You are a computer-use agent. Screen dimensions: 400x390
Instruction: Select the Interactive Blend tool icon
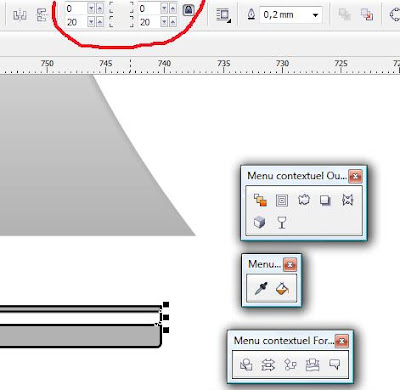click(260, 200)
